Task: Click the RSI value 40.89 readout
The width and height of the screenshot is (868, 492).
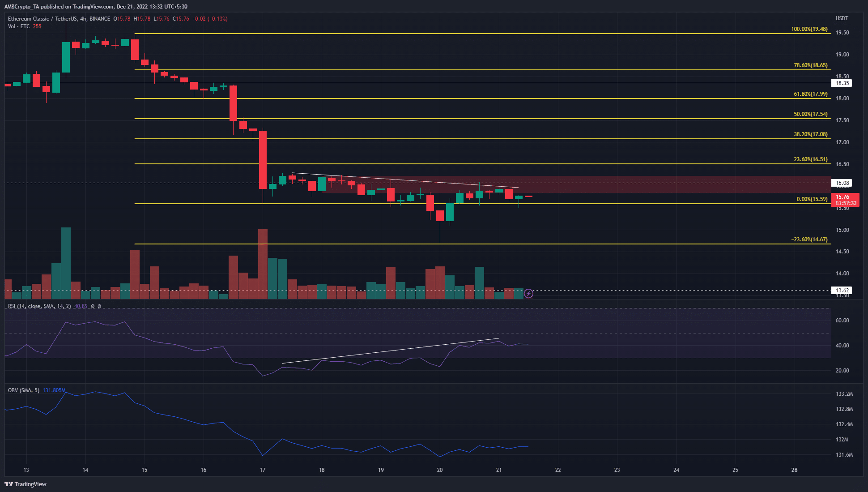Action: coord(81,306)
